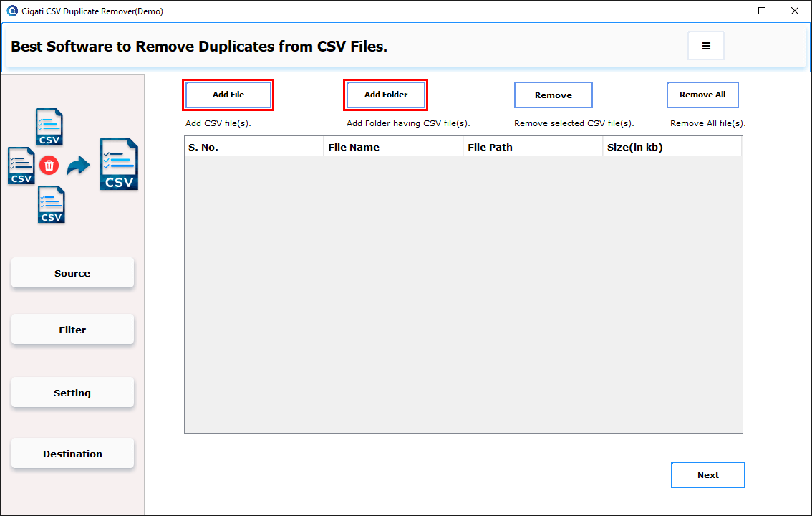Screen dimensions: 812x516
Task: Sort by the File Path column header
Action: point(533,147)
